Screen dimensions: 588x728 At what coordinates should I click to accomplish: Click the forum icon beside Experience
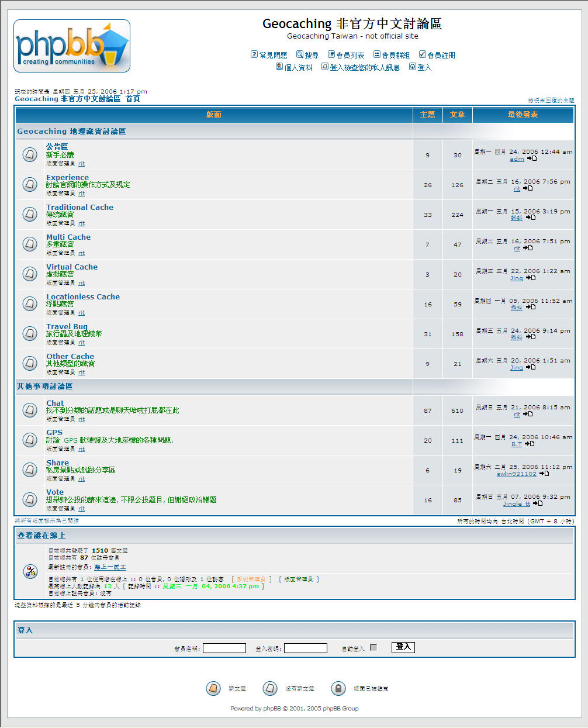(30, 184)
